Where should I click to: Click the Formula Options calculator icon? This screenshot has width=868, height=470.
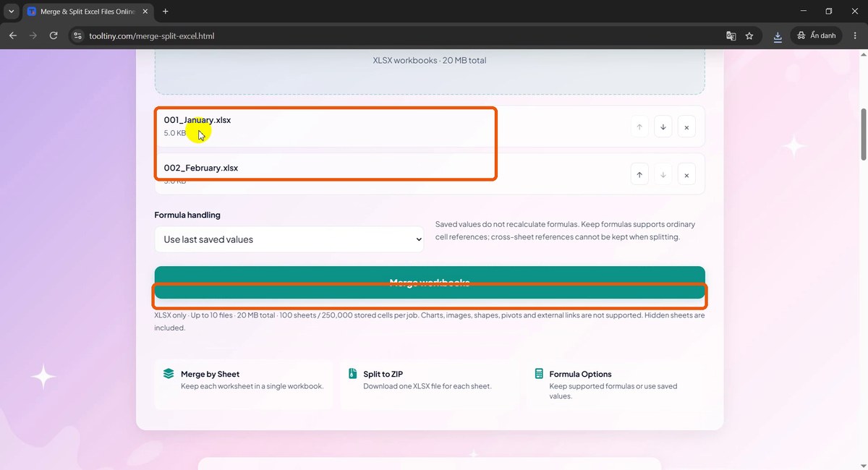539,374
